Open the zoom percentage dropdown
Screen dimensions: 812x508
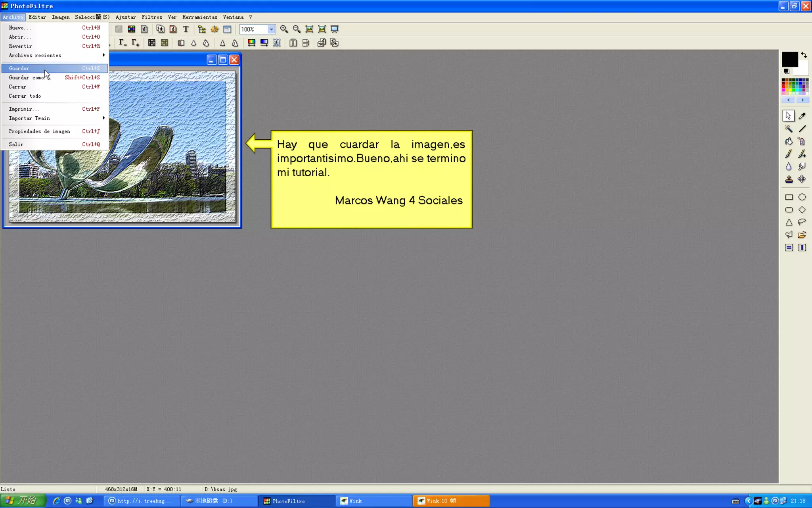(271, 29)
